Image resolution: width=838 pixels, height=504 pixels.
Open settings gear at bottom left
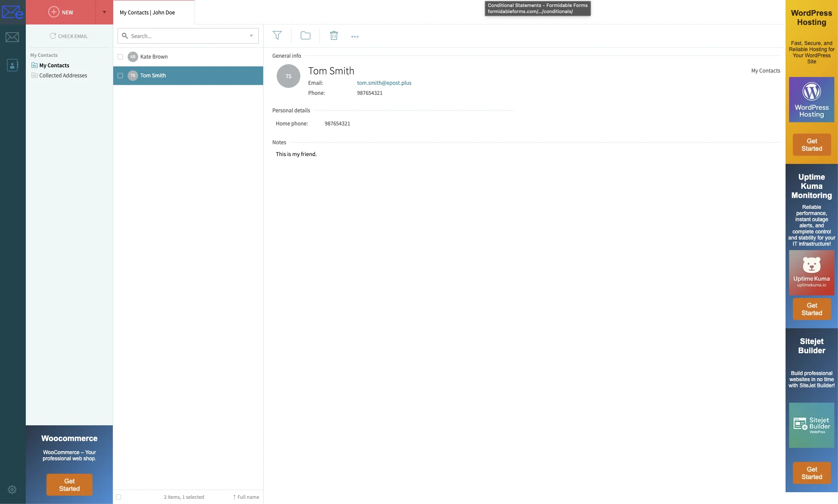12,490
